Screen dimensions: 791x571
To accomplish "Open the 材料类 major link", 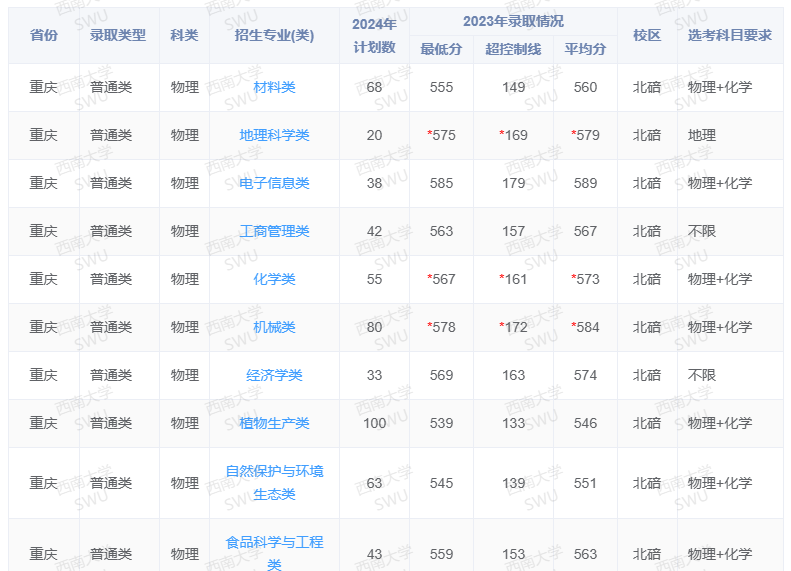I will point(274,87).
